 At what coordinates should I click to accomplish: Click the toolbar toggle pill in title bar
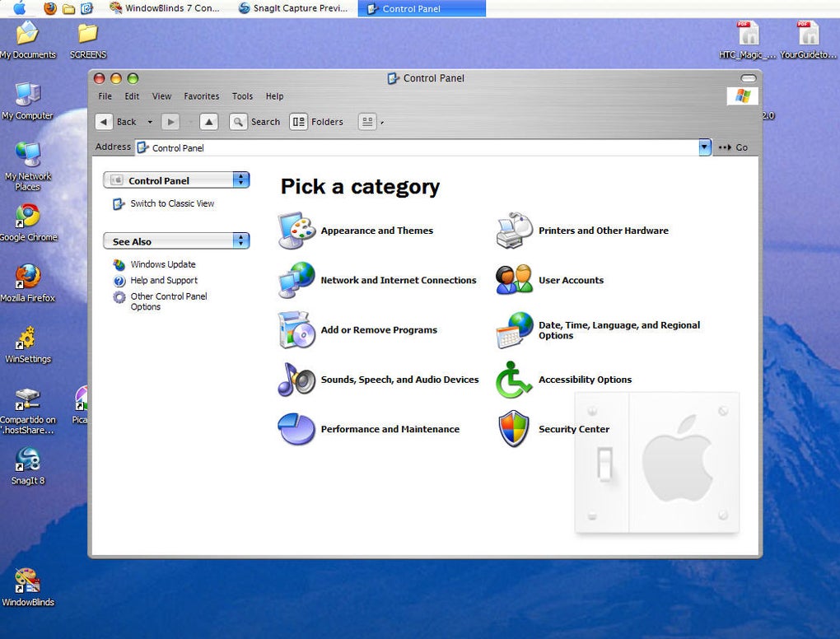(749, 78)
